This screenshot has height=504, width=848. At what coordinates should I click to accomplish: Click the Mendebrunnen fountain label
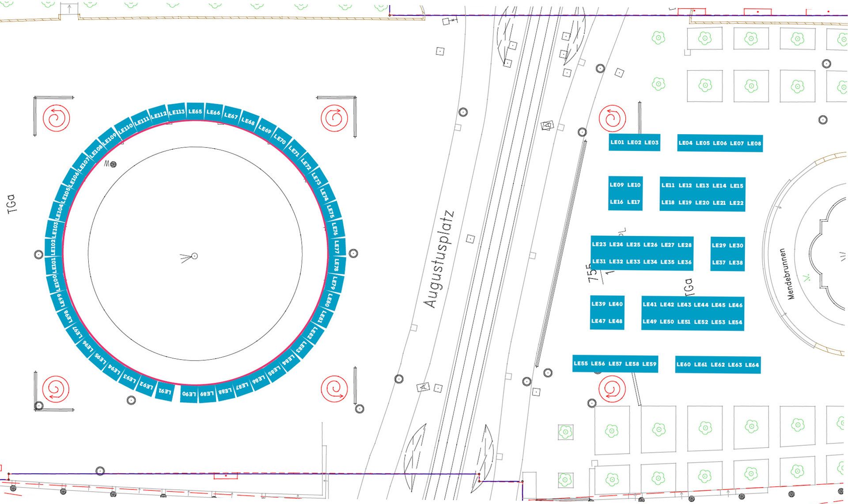(x=787, y=274)
